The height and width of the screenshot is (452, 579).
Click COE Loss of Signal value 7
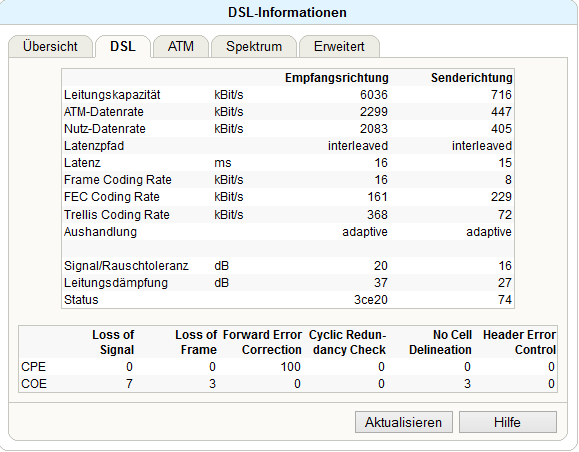coord(129,384)
